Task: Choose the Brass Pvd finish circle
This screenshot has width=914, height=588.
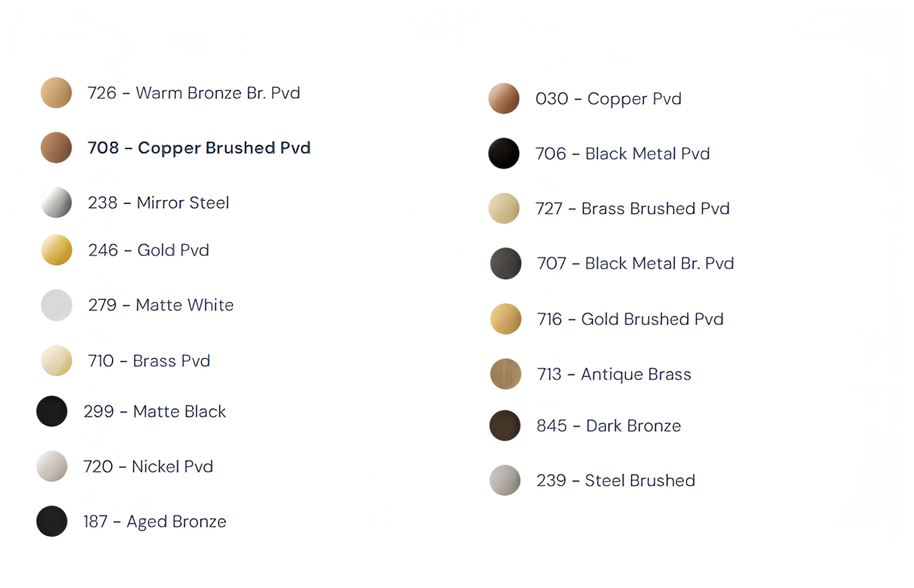Action: pos(57,360)
